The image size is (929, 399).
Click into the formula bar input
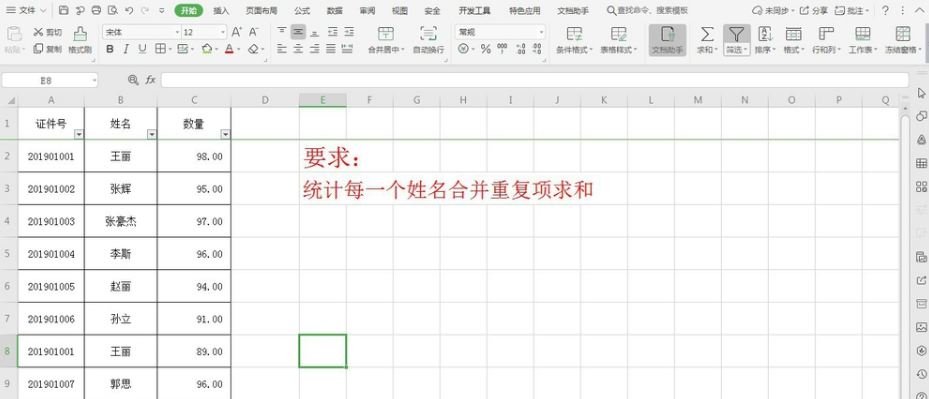pyautogui.click(x=534, y=80)
